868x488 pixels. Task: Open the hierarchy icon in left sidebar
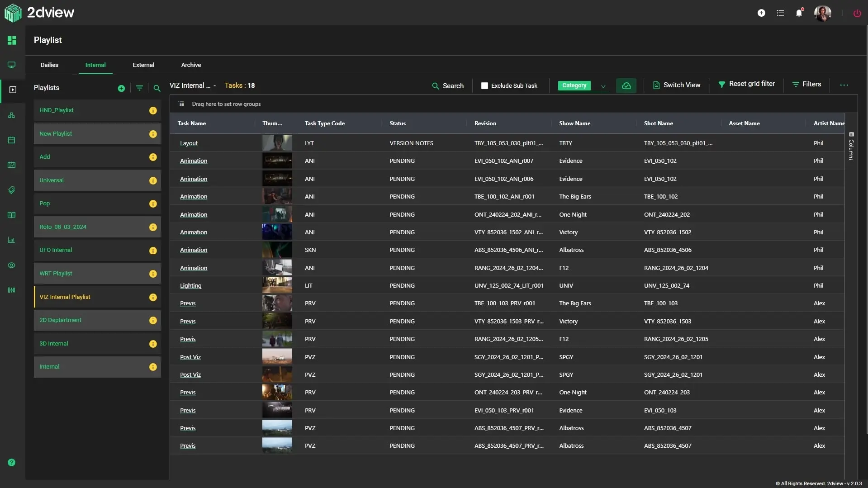point(12,115)
